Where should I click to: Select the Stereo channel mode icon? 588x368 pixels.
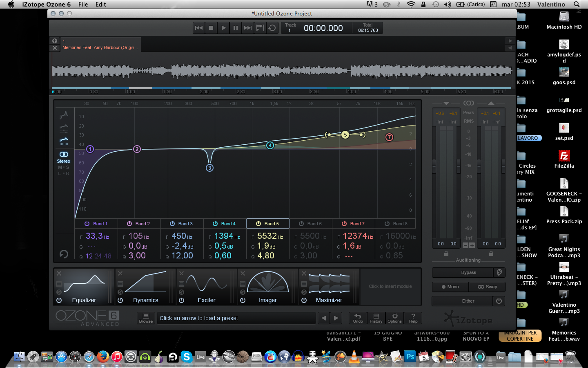[64, 154]
